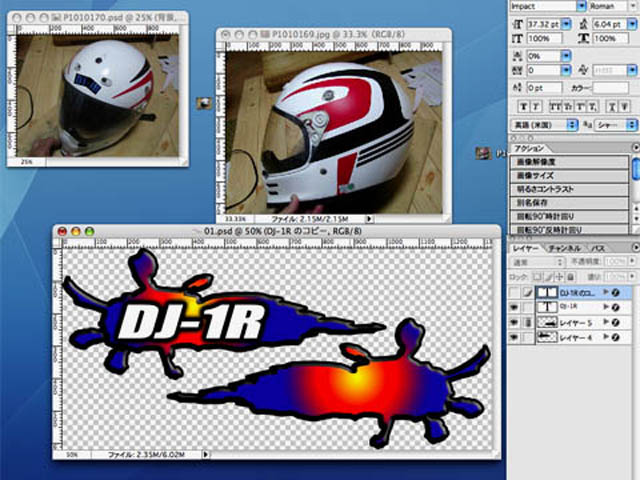The width and height of the screenshot is (640, 480).
Task: Open the Roman font style dropdown
Action: 635,6
